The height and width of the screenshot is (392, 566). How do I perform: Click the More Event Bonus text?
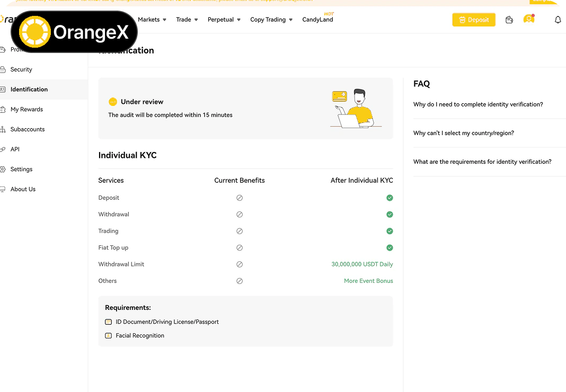tap(368, 281)
